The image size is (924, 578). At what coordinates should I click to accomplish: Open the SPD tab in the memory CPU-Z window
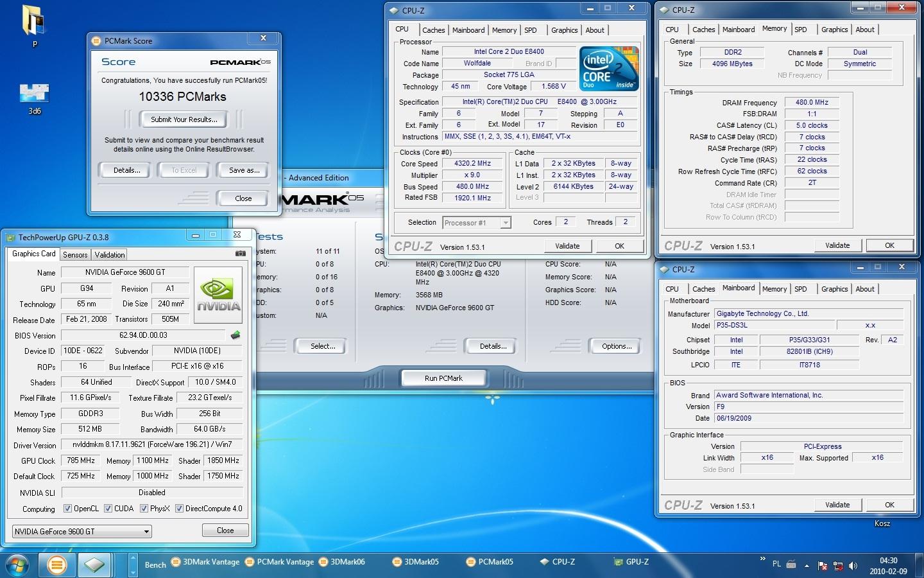[800, 30]
